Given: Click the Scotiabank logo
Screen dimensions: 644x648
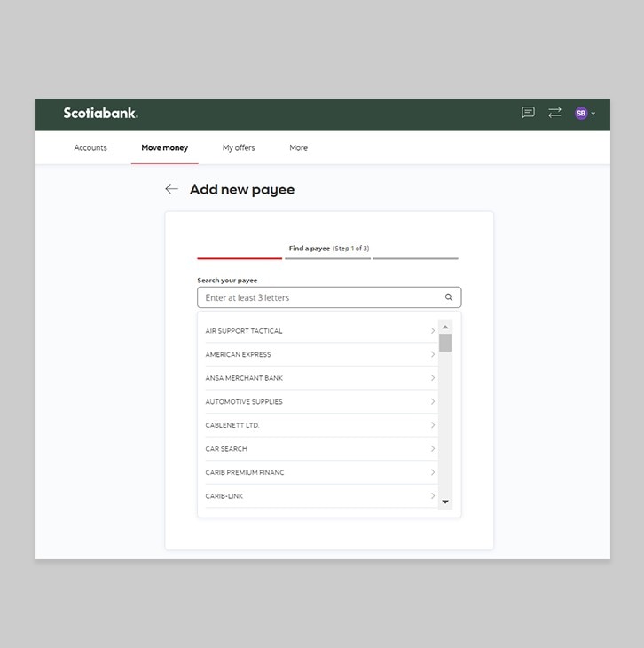Looking at the screenshot, I should 101,114.
